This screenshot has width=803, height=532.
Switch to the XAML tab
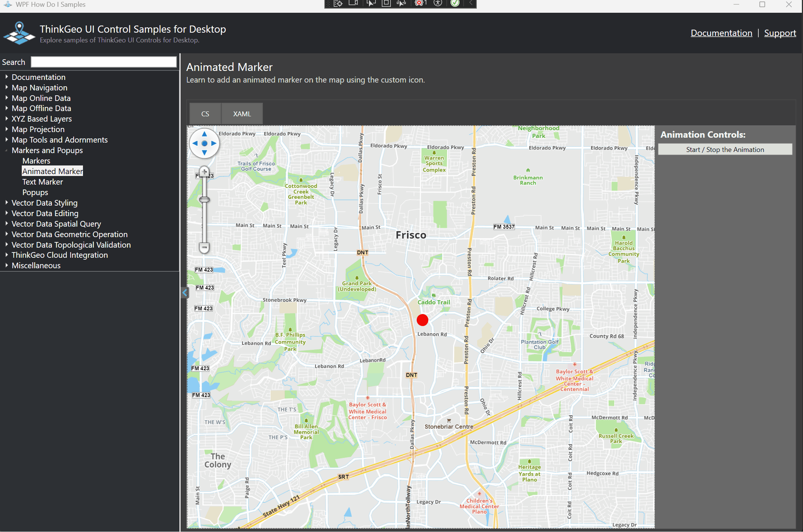242,114
